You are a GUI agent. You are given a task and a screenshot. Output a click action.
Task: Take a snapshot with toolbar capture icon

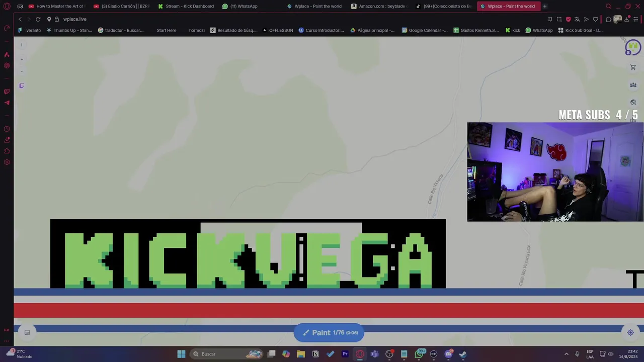pyautogui.click(x=559, y=19)
